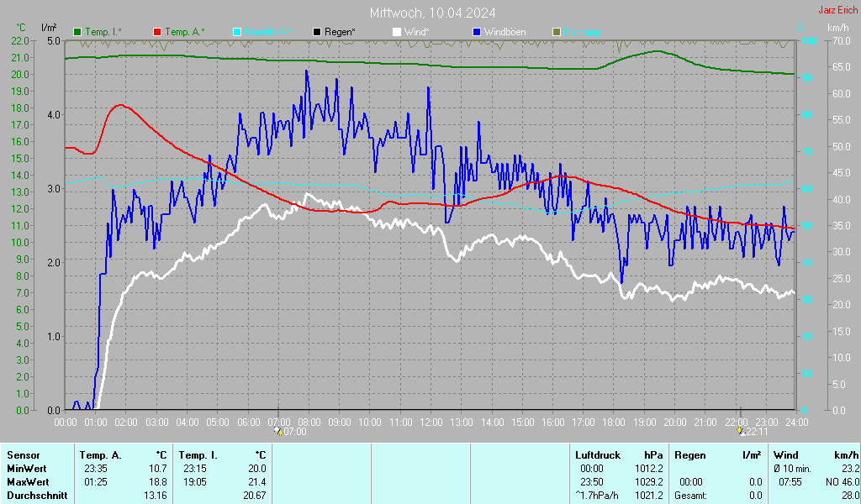Select the 12:00 time axis label
The image size is (861, 504).
click(x=431, y=421)
